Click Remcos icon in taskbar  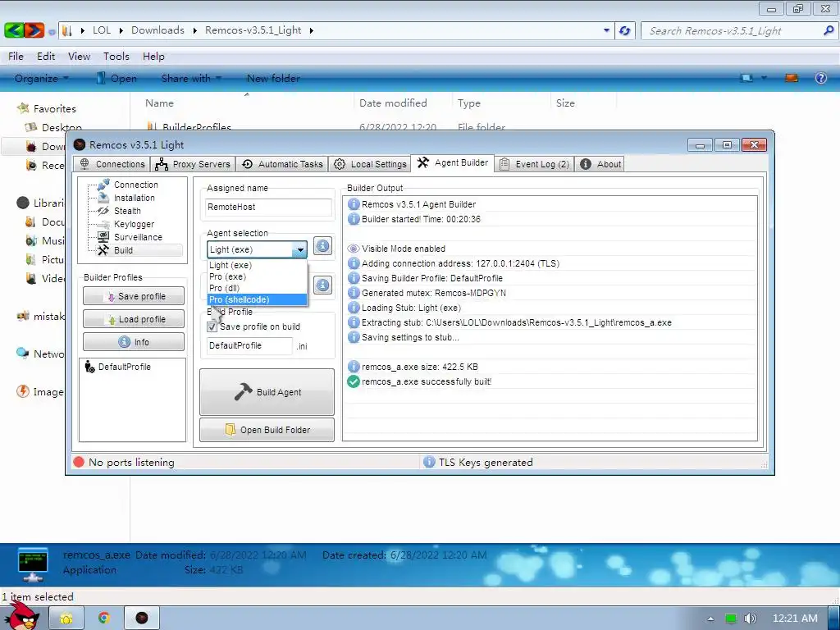[x=141, y=619]
